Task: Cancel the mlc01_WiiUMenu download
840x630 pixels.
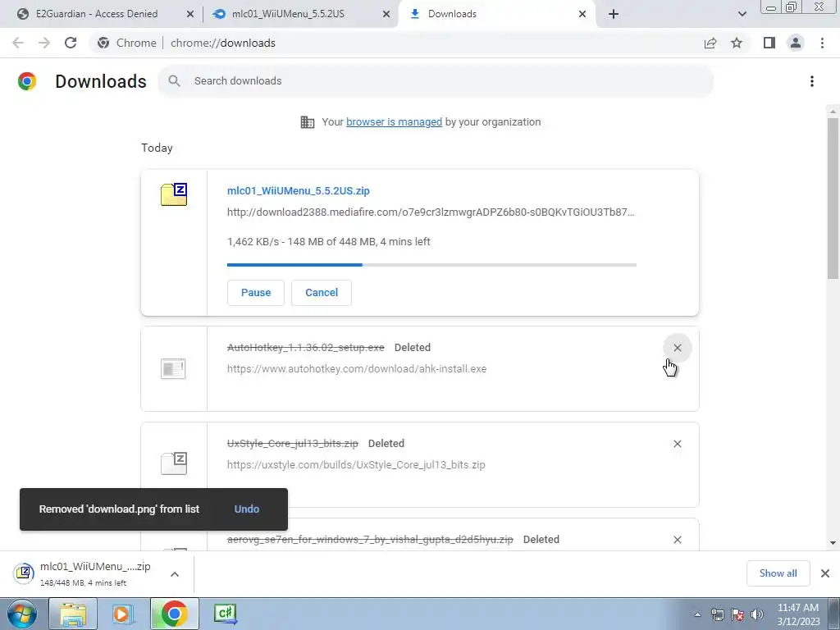Action: (x=322, y=293)
